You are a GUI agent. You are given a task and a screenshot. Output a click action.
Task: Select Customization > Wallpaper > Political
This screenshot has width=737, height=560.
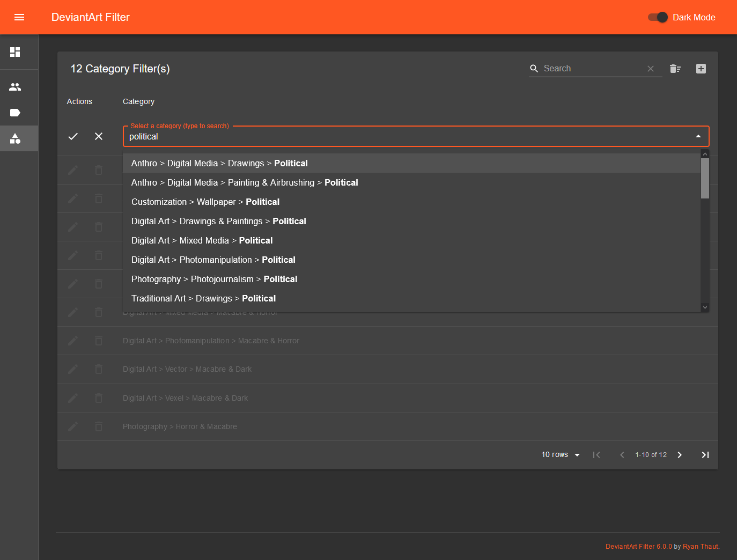tap(411, 202)
